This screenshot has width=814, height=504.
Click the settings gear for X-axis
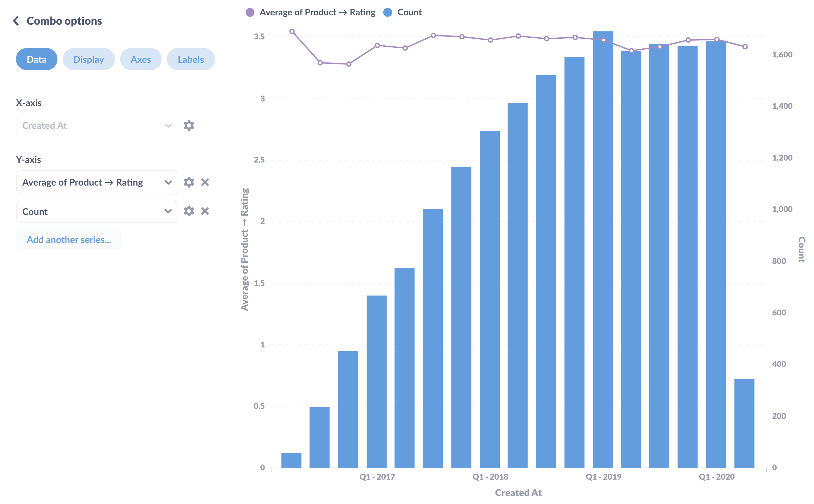pyautogui.click(x=189, y=125)
